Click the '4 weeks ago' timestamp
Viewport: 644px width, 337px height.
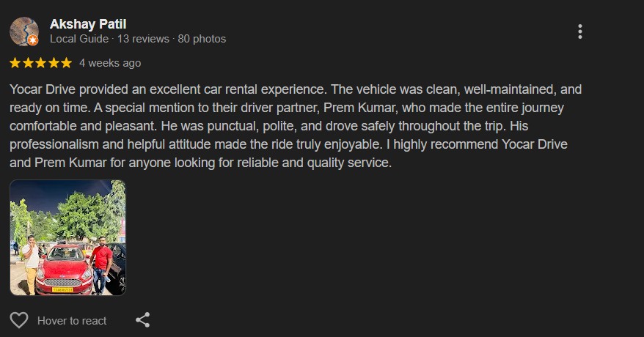(110, 63)
